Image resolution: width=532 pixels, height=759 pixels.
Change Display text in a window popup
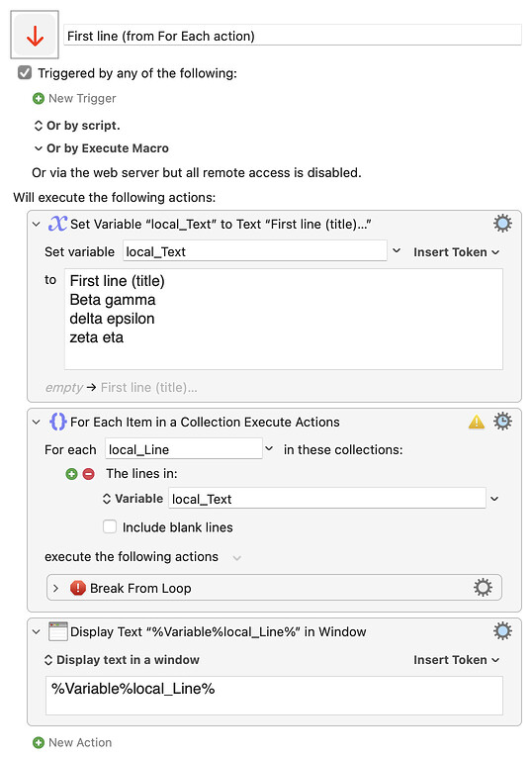122,660
